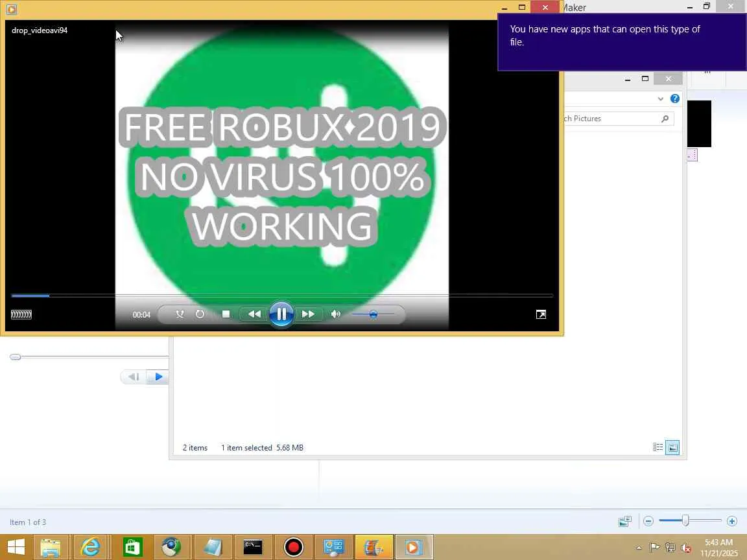
Task: Open Help in the Pictures explorer window
Action: tap(674, 99)
